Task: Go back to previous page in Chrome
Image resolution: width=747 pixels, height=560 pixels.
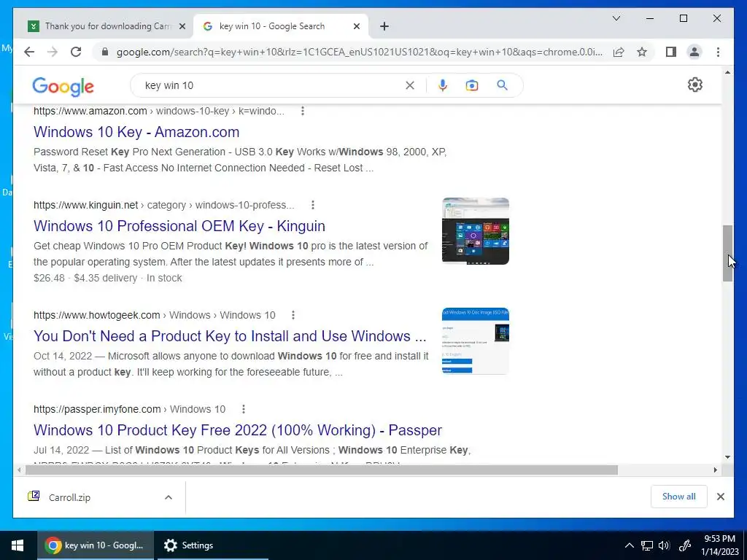Action: pyautogui.click(x=29, y=52)
